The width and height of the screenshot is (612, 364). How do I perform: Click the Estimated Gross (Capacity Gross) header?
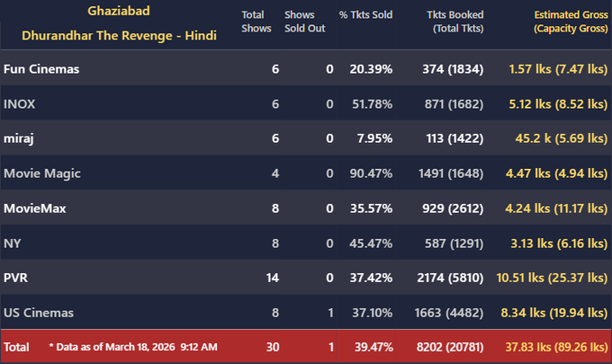click(571, 22)
